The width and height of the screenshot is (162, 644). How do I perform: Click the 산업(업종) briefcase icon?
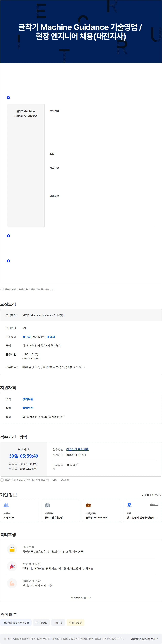point(88,505)
